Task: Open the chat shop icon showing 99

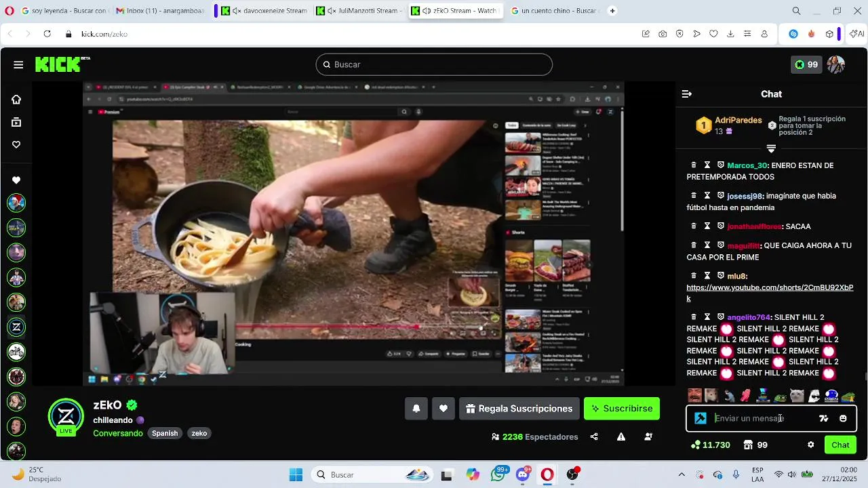Action: (x=755, y=445)
